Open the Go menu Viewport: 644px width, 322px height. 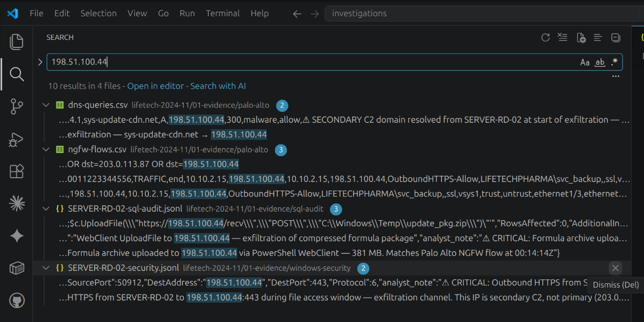coord(164,13)
